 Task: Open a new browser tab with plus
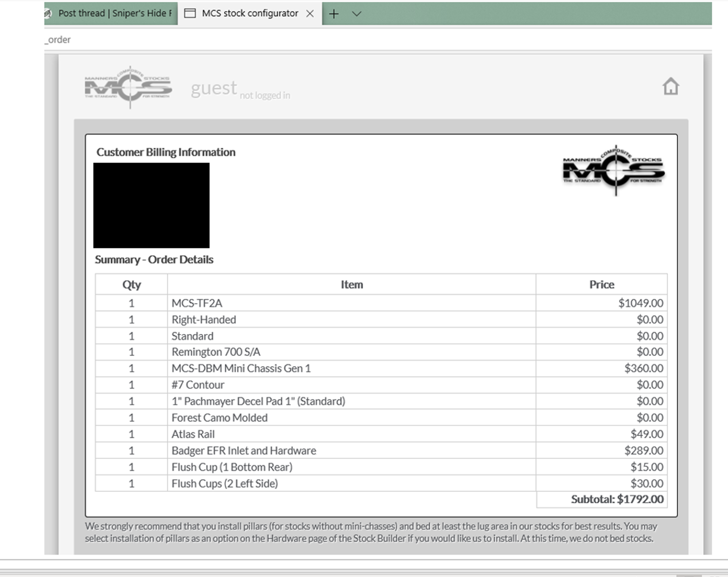point(334,14)
